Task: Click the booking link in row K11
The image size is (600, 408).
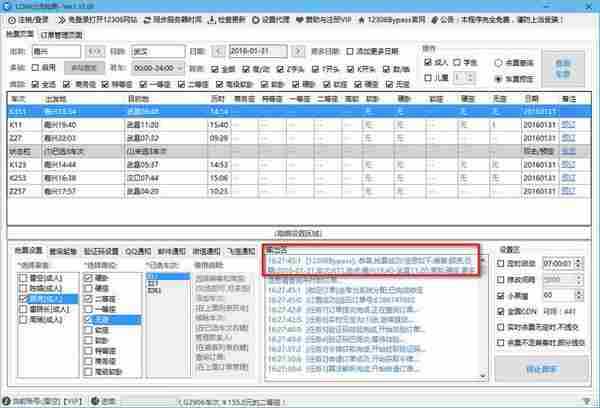Action: coord(568,125)
